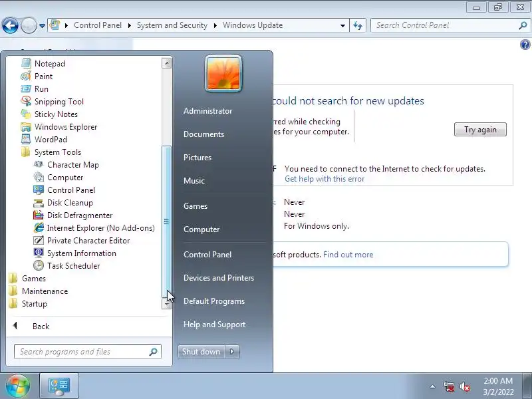Open Notepad from the programs list

click(x=43, y=63)
